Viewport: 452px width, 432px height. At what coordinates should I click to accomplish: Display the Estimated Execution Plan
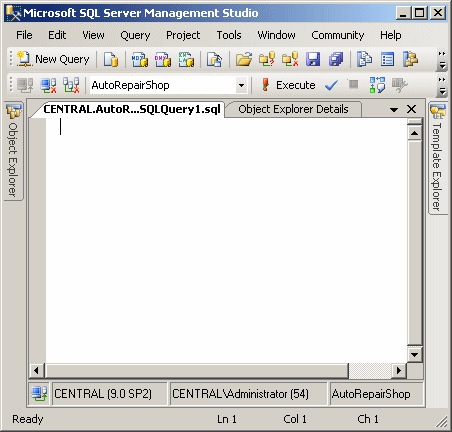pos(377,85)
